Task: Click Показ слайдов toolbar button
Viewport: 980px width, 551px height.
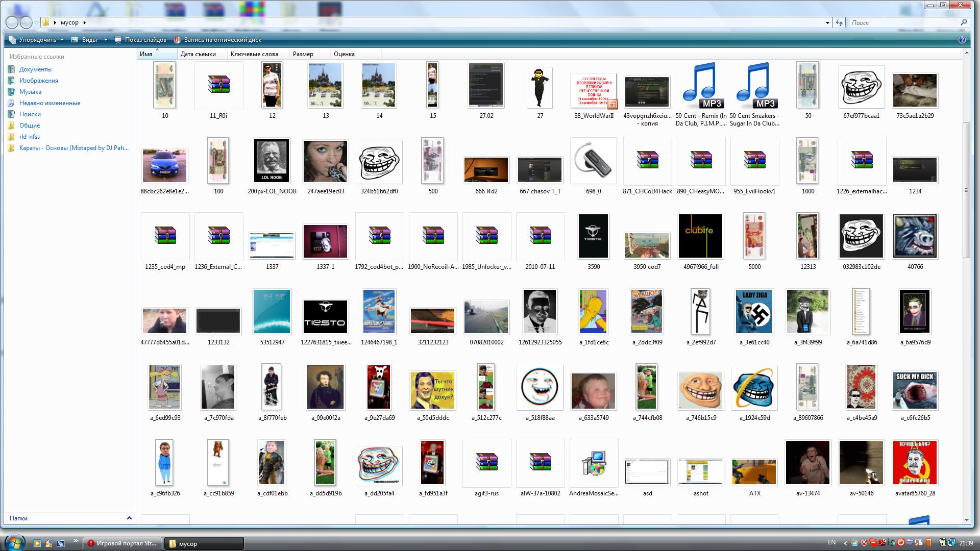Action: tap(140, 40)
